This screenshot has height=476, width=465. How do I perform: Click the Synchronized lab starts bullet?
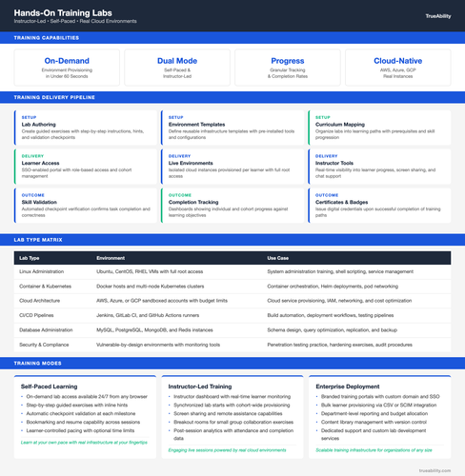pyautogui.click(x=232, y=406)
